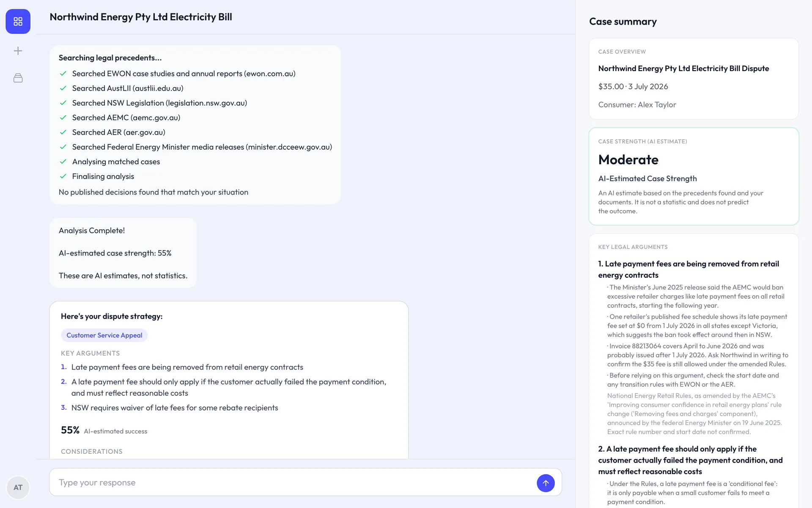Select the Moderate case strength card
Image resolution: width=812 pixels, height=508 pixels.
coord(694,177)
